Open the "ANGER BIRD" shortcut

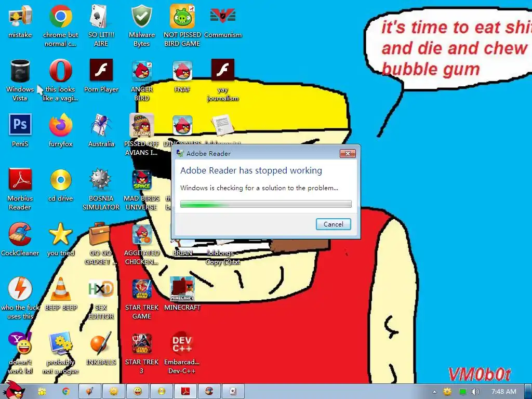pos(141,81)
